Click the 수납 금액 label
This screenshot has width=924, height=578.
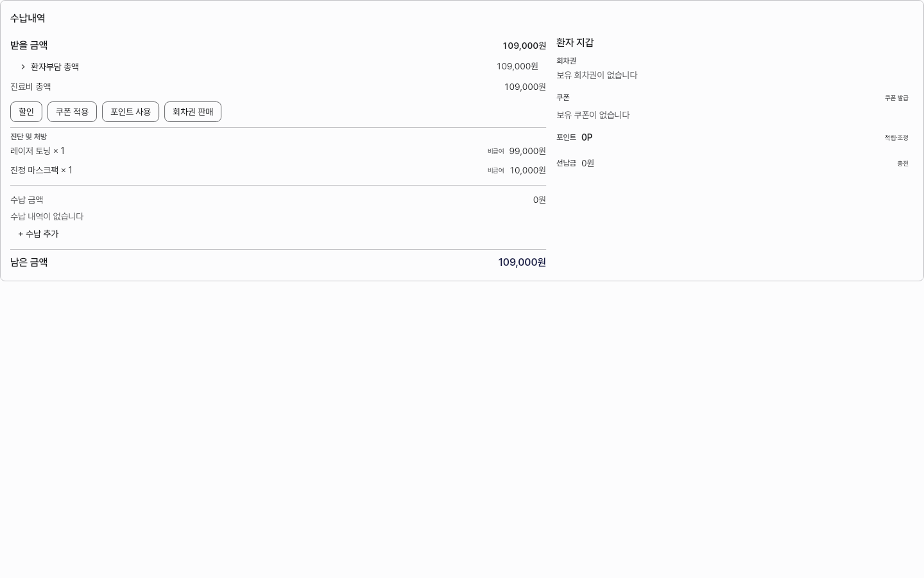27,200
